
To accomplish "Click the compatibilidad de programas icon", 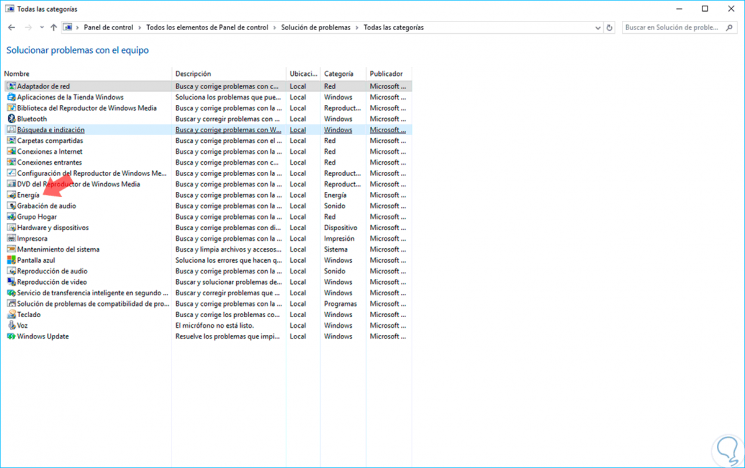I will point(11,304).
